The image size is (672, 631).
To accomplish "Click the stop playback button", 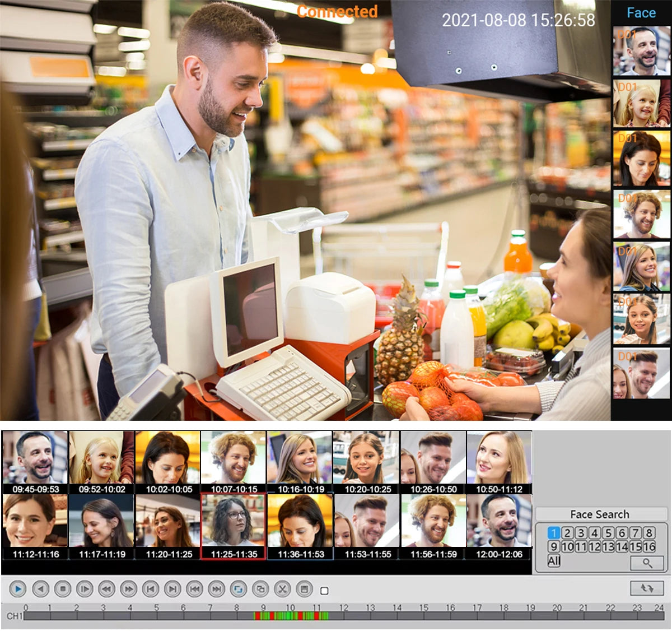I will [x=63, y=589].
